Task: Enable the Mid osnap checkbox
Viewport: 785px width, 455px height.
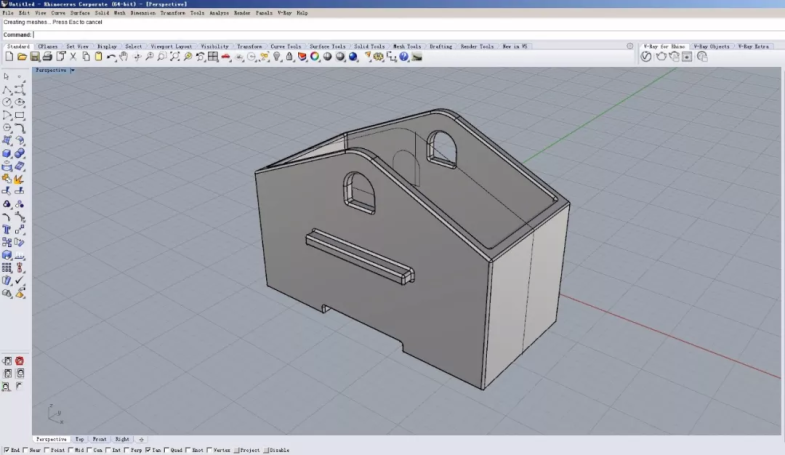Action: click(x=73, y=451)
